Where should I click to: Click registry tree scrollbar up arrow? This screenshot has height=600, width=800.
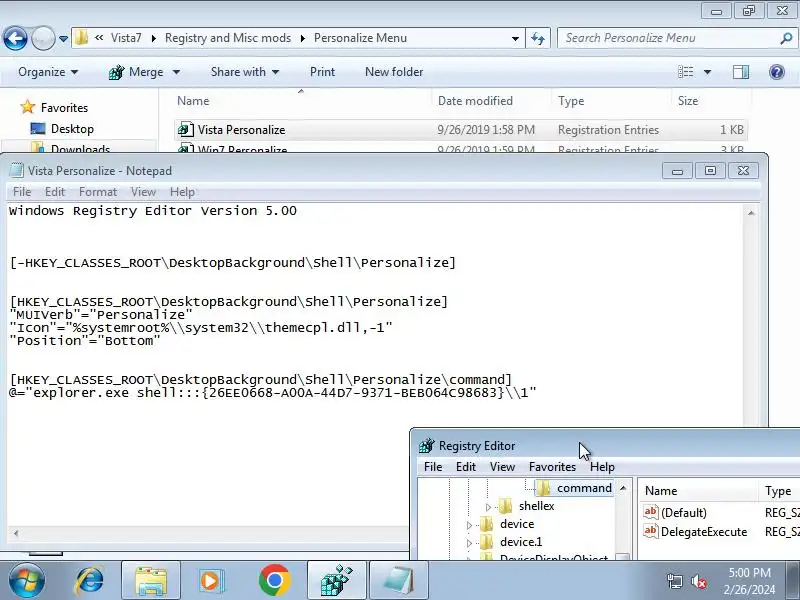[x=623, y=488]
